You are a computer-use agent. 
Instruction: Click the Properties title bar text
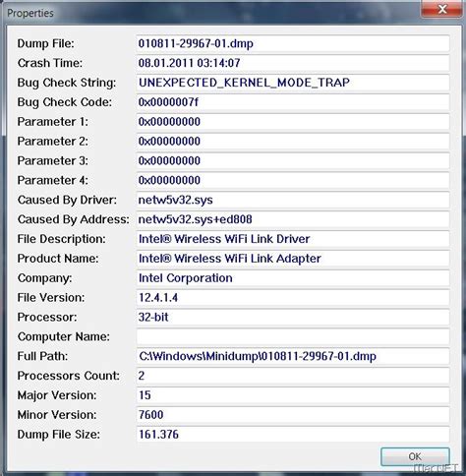[x=30, y=13]
